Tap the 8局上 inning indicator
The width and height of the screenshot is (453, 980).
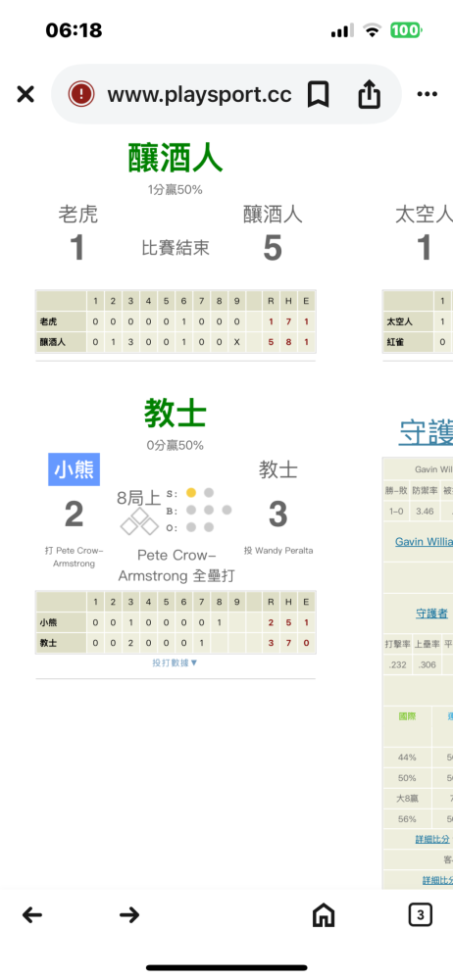click(139, 498)
